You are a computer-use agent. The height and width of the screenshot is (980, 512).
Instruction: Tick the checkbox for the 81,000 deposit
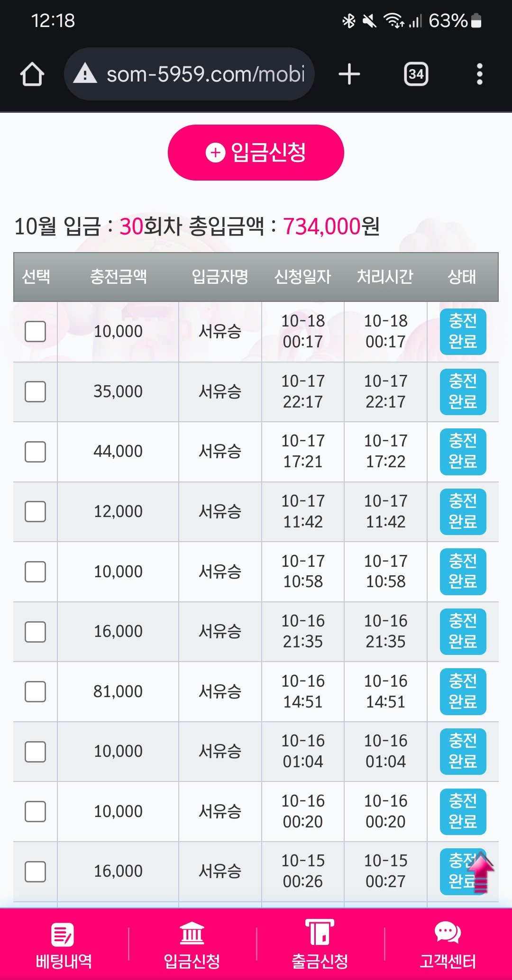[36, 691]
